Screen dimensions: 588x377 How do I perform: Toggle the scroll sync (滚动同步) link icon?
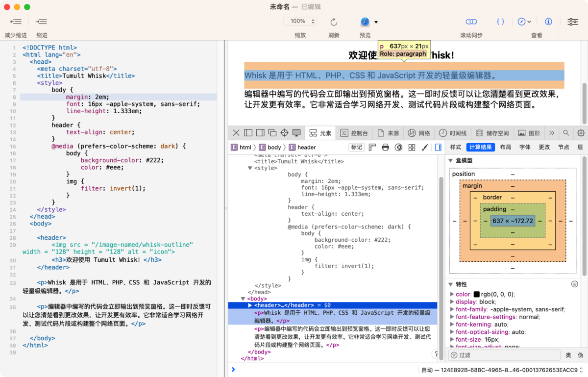pyautogui.click(x=471, y=22)
